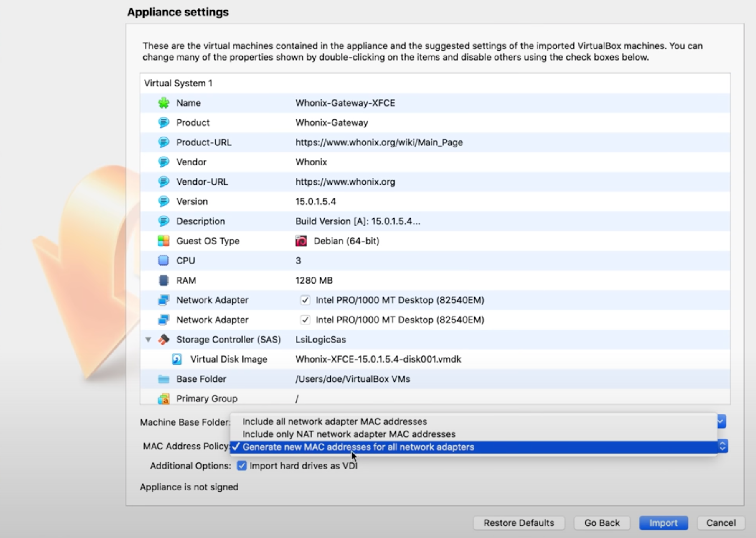Click the Appliance is not signed text
Screen dimensions: 756x538
coord(189,487)
